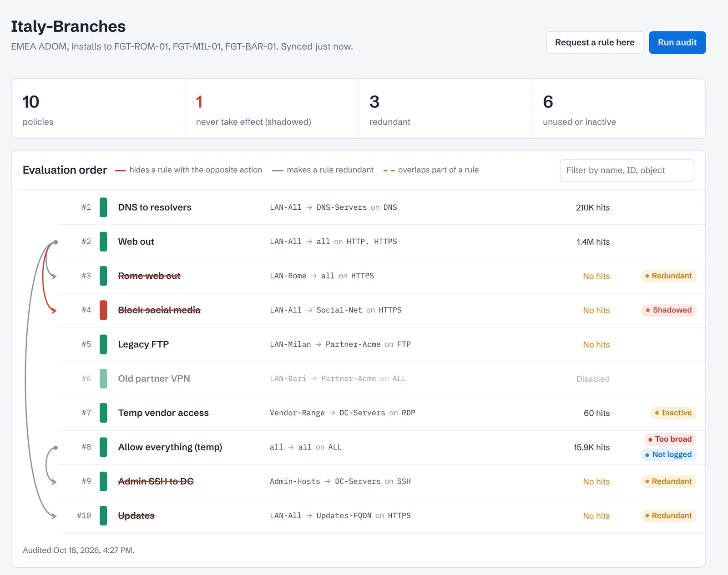Click the Redundant badge on Rome web out

pos(668,276)
